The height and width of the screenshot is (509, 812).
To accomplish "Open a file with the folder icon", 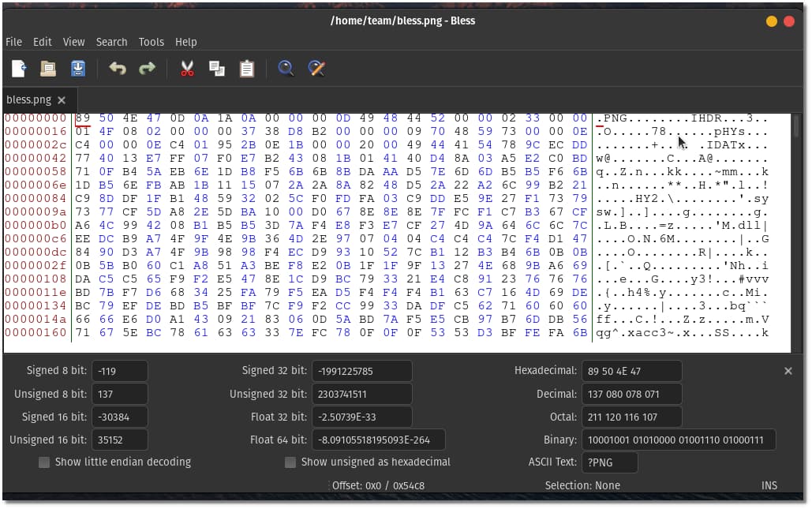I will (x=48, y=69).
